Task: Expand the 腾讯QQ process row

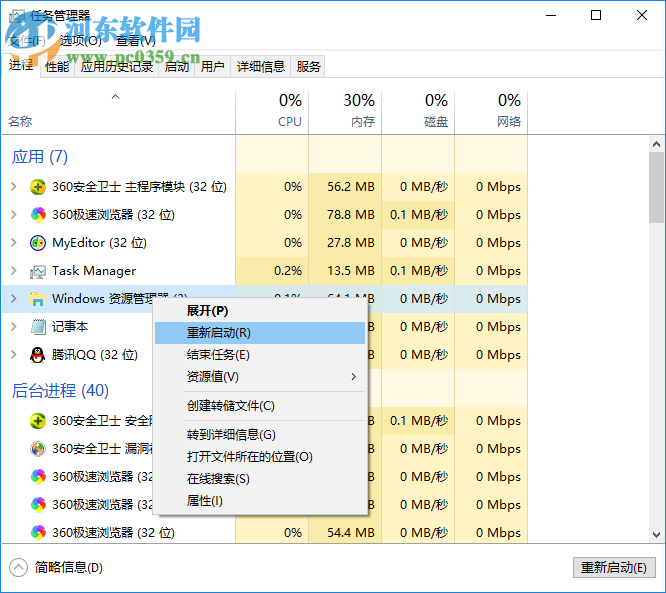Action: (x=14, y=355)
